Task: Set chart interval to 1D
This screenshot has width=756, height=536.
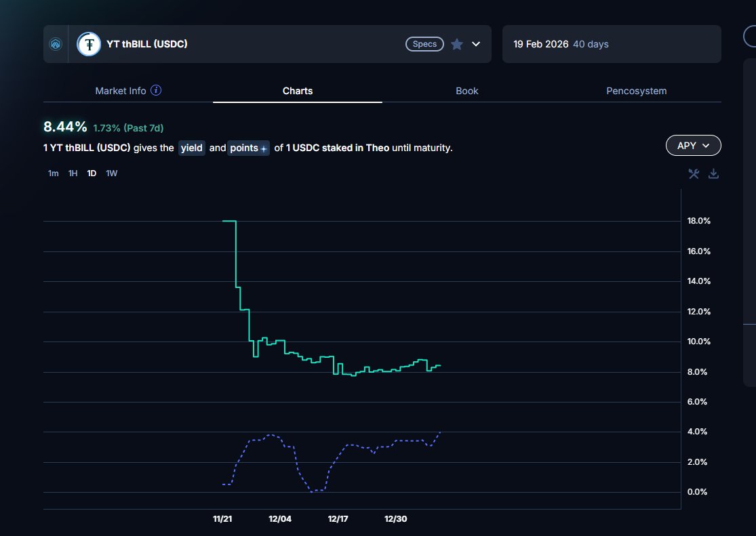Action: tap(92, 173)
